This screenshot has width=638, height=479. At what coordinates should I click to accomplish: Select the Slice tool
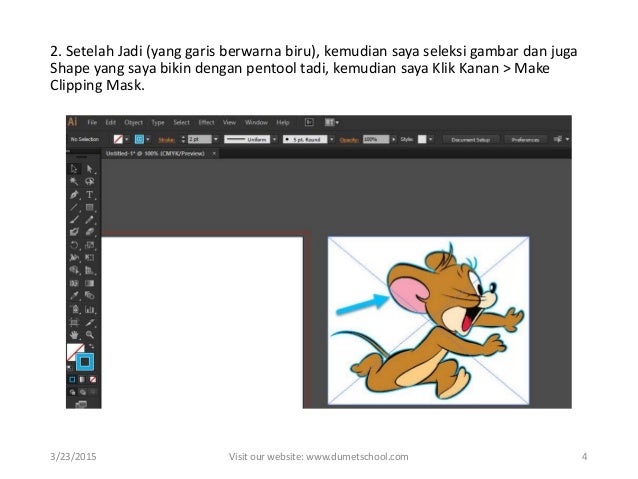pyautogui.click(x=90, y=322)
